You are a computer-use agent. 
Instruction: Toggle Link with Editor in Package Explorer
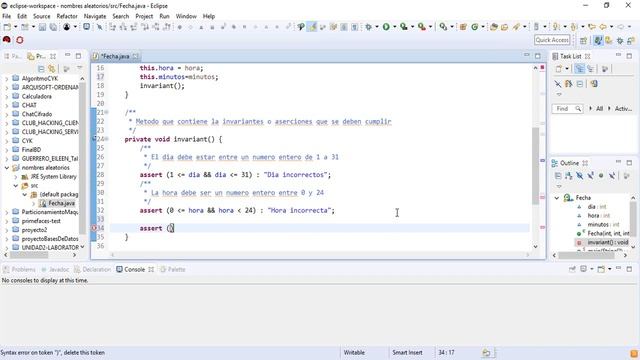pos(51,69)
